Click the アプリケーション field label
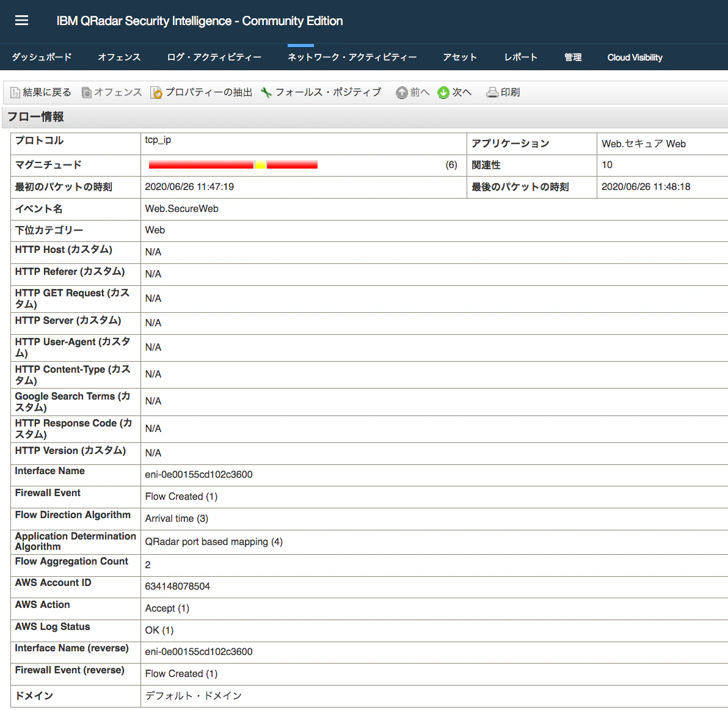728x710 pixels. point(510,144)
